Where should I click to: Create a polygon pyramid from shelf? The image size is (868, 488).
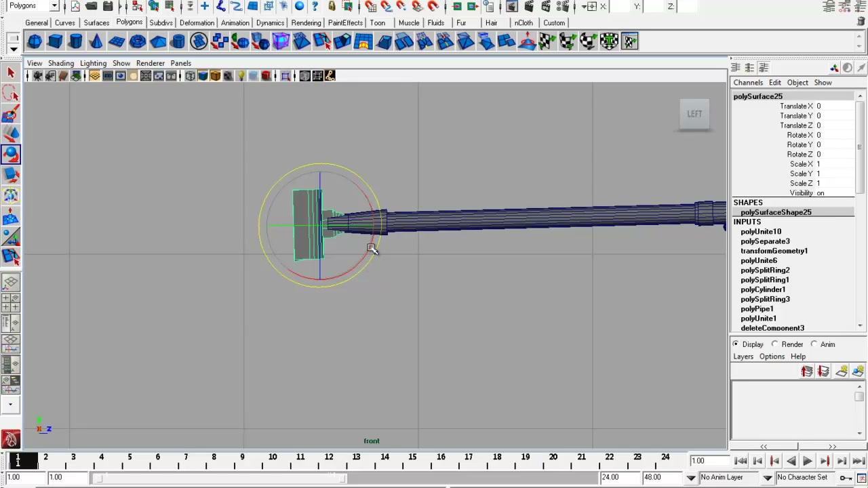click(x=158, y=41)
